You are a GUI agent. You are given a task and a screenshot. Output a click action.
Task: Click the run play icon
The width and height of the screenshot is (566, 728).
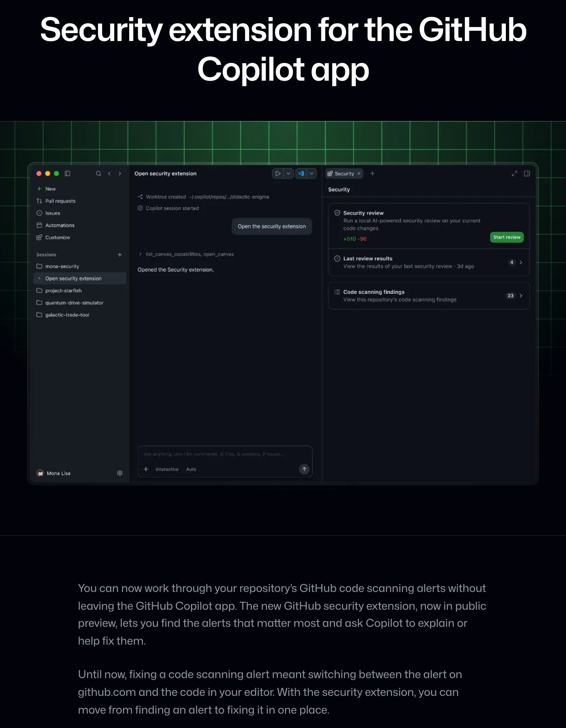click(x=278, y=174)
